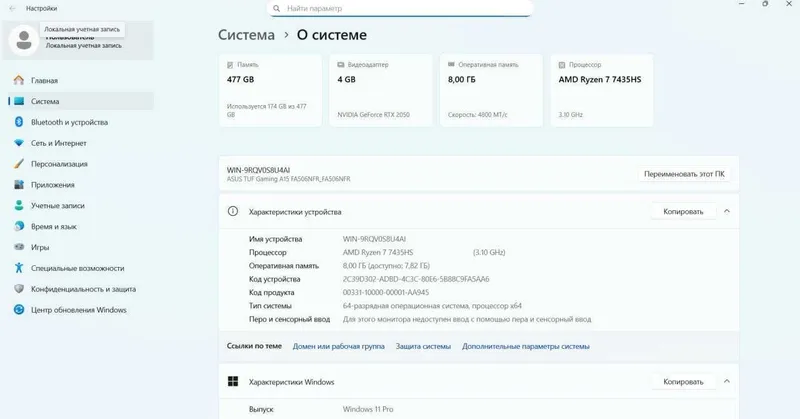This screenshot has width=800, height=419.
Task: Click the Система monitor icon in sidebar
Action: (19, 101)
